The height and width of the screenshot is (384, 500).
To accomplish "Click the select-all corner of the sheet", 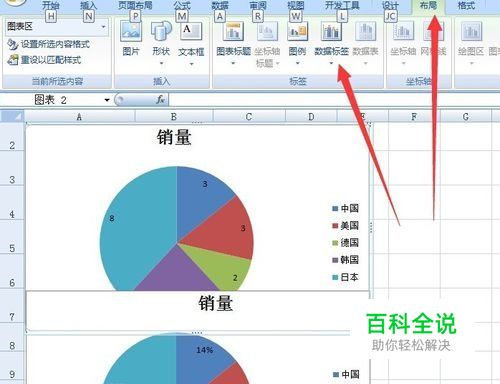I will (x=12, y=116).
